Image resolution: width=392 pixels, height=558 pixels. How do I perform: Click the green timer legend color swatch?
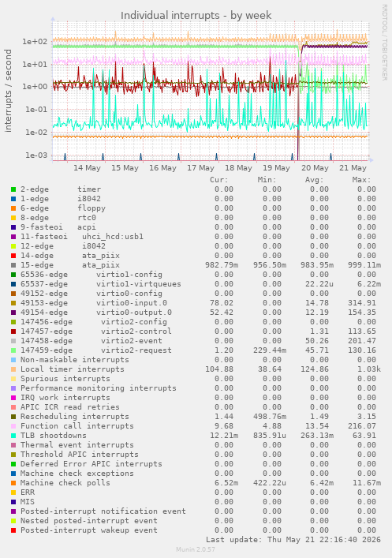tap(13, 189)
